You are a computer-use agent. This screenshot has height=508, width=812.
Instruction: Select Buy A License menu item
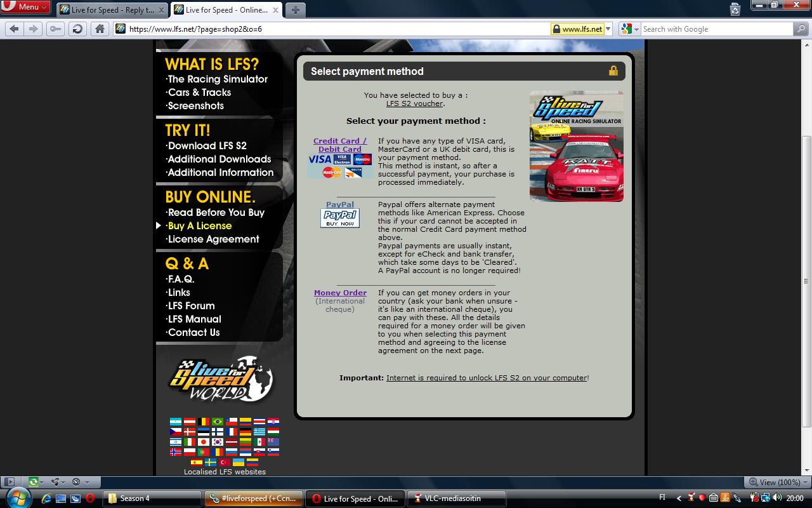[200, 226]
